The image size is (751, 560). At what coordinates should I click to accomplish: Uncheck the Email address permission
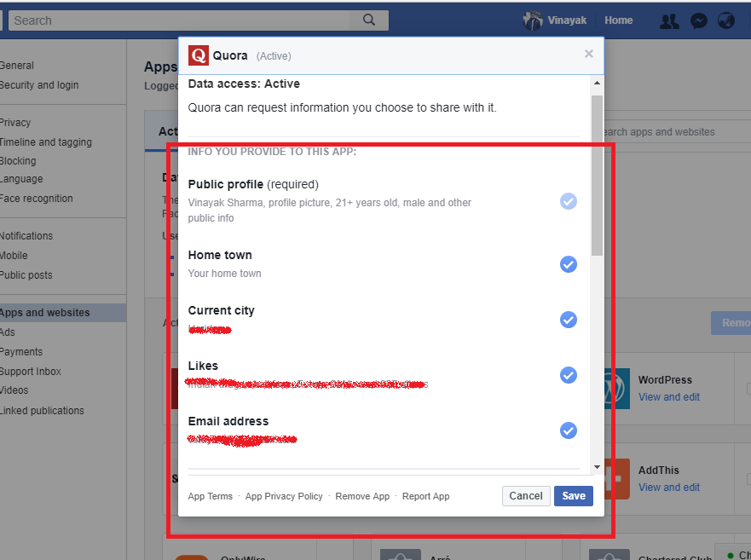569,430
